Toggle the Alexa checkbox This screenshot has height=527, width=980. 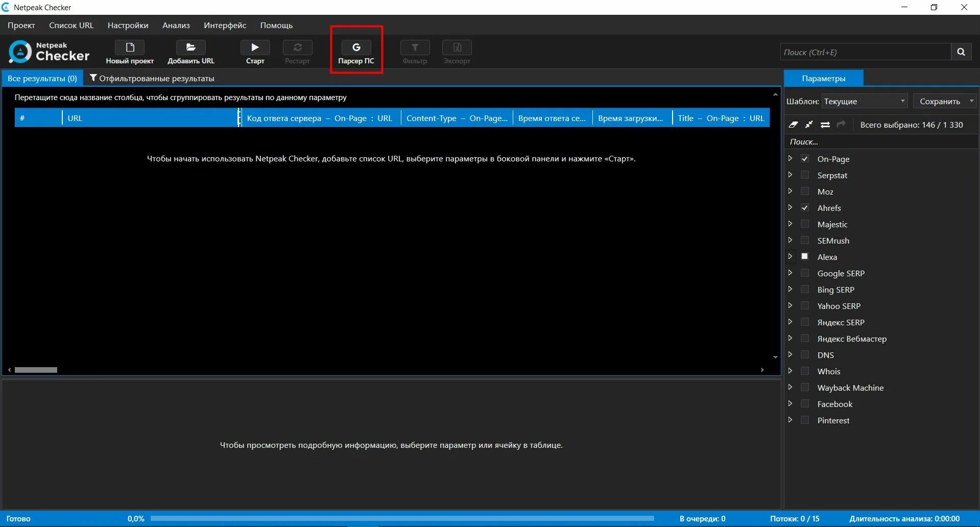[x=805, y=256]
